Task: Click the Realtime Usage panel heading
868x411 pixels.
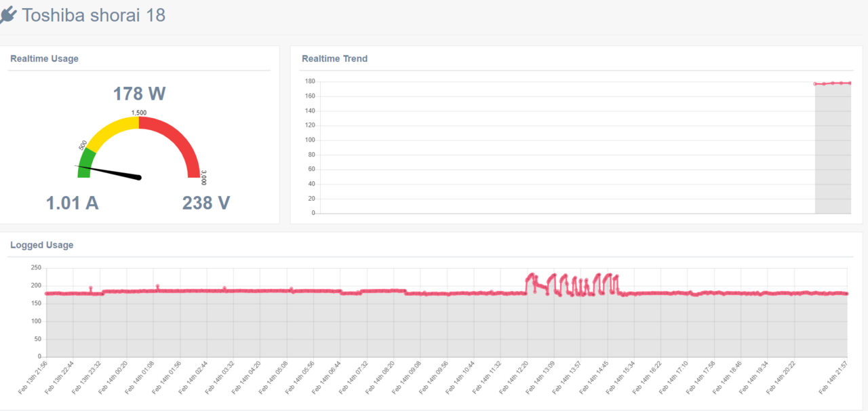Action: pyautogui.click(x=44, y=58)
